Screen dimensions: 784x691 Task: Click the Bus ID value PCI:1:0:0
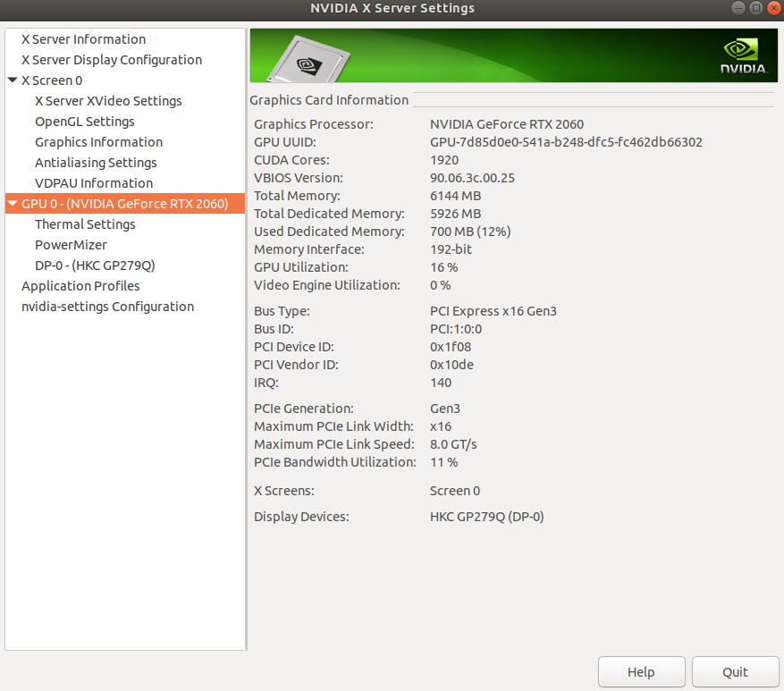(456, 329)
